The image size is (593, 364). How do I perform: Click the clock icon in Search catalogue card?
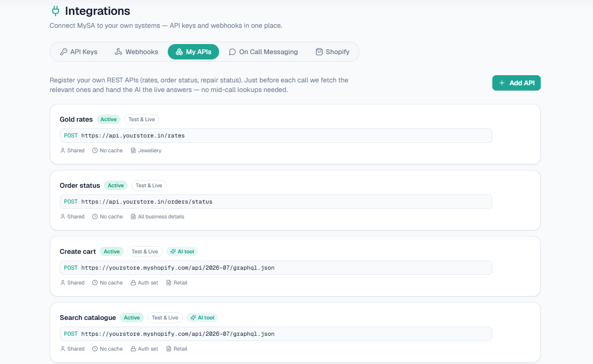95,349
